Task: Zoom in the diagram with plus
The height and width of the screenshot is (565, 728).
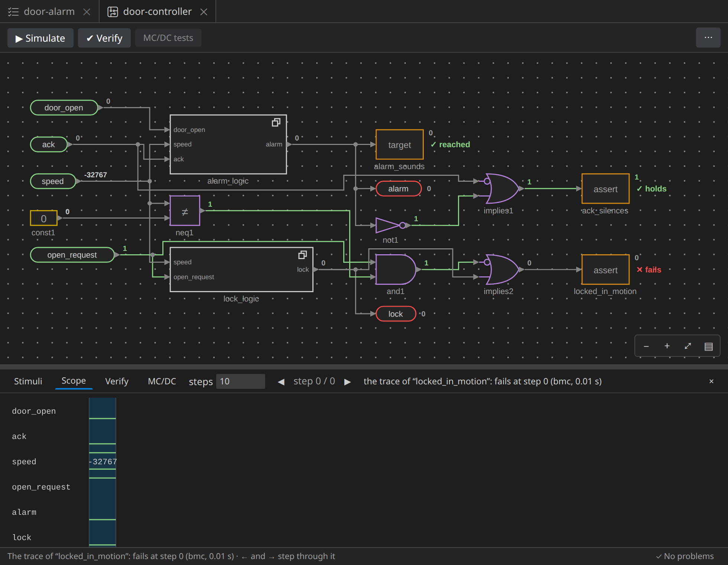Action: [667, 346]
